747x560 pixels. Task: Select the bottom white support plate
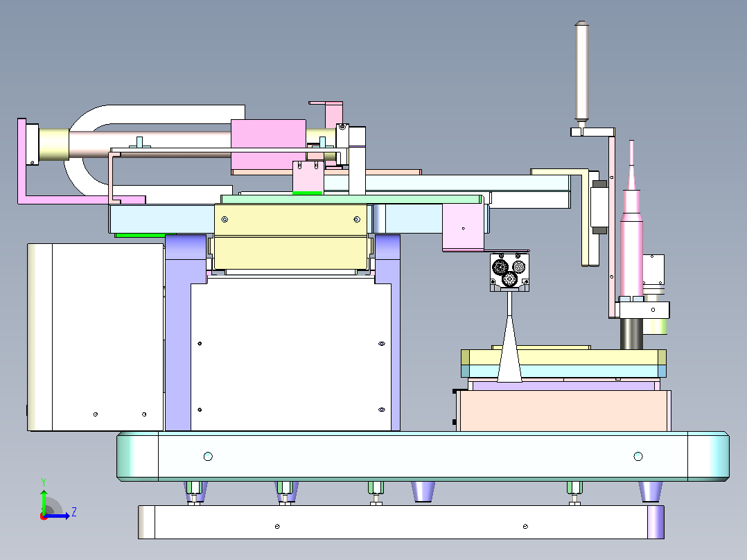pos(401,522)
